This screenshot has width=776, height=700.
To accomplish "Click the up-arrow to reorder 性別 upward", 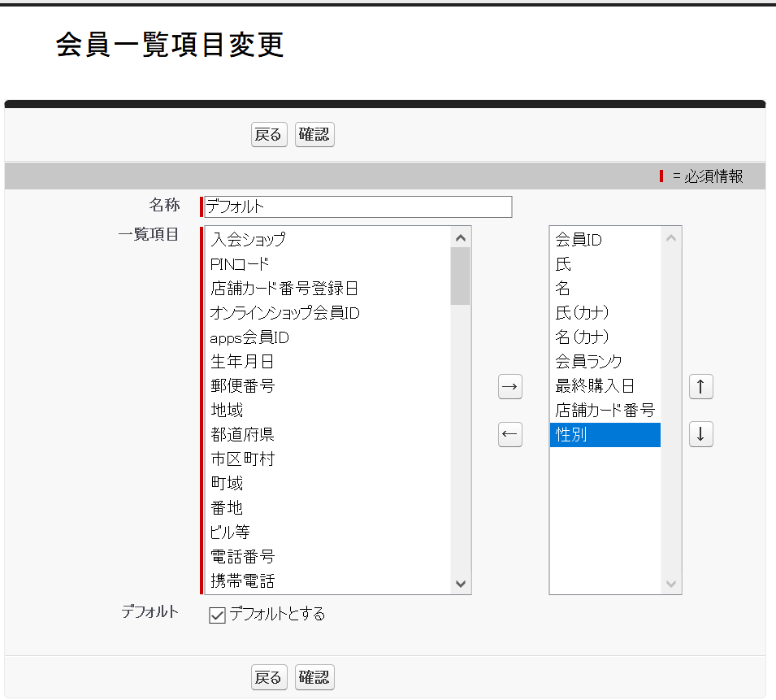I will (700, 386).
